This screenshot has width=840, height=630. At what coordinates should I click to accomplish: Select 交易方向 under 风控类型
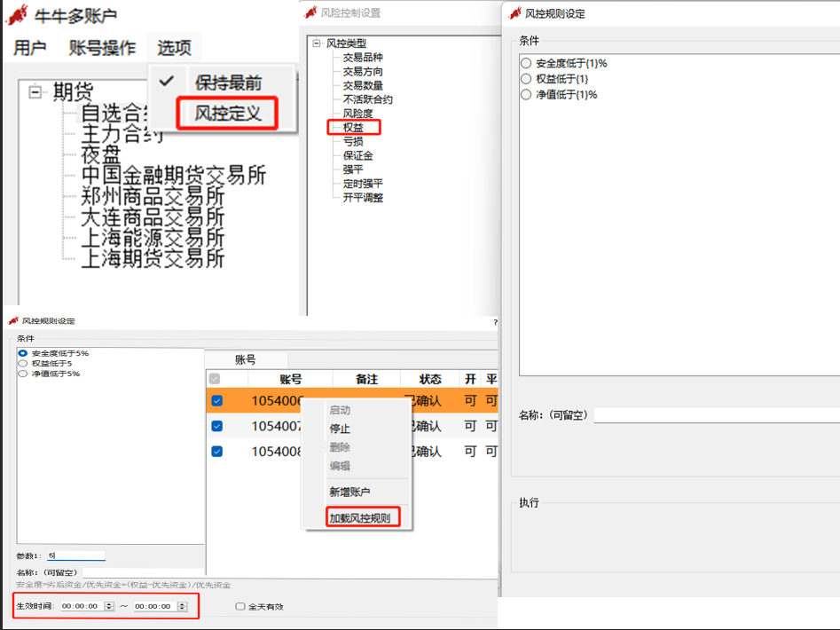click(x=363, y=71)
